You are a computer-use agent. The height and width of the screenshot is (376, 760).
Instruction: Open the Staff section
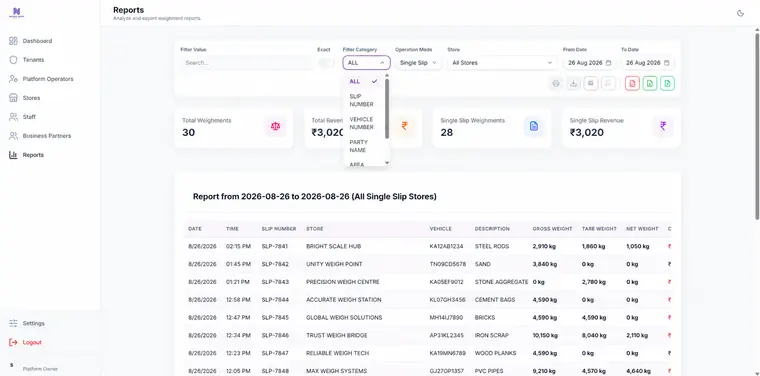(29, 117)
